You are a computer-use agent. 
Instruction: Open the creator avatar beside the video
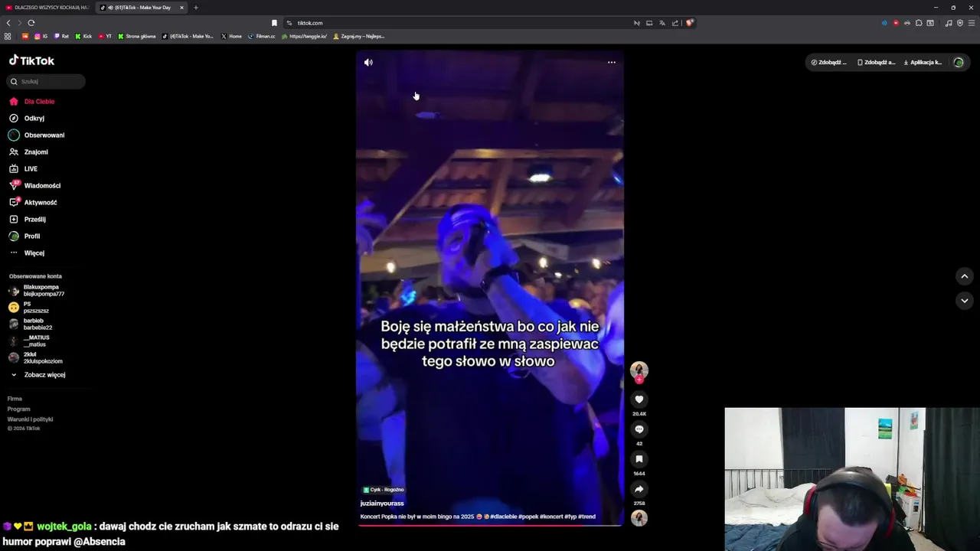click(639, 370)
